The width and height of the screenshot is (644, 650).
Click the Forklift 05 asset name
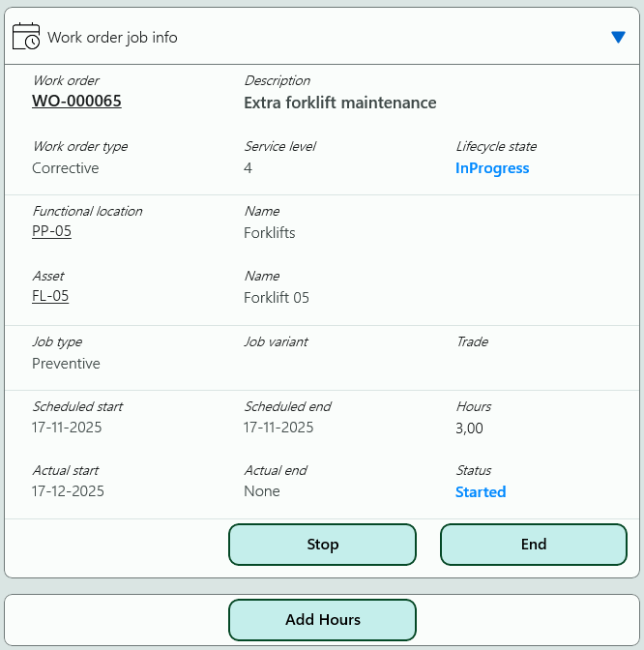coord(277,298)
